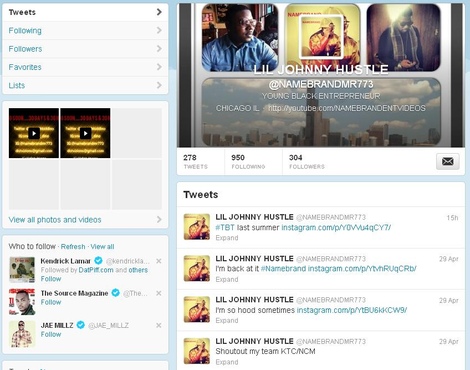470x370 pixels.
Task: Expand the I'm back at it tweet
Action: pos(227,279)
